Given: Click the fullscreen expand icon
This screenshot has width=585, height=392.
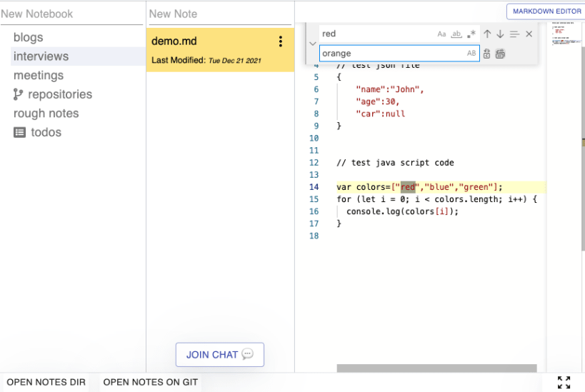Looking at the screenshot, I should 564,382.
